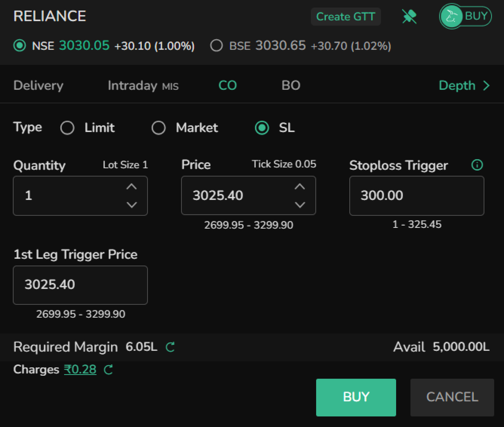Click the green BUY order button
The image size is (504, 427).
pyautogui.click(x=356, y=397)
